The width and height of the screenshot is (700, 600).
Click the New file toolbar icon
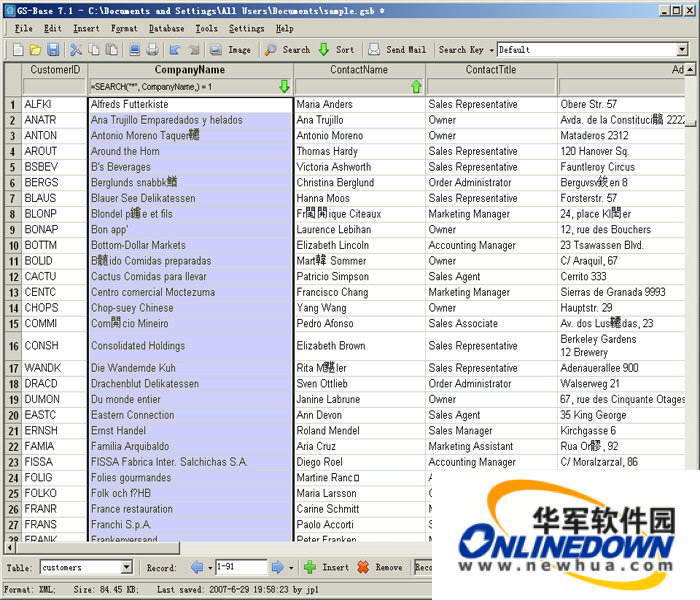[x=18, y=50]
